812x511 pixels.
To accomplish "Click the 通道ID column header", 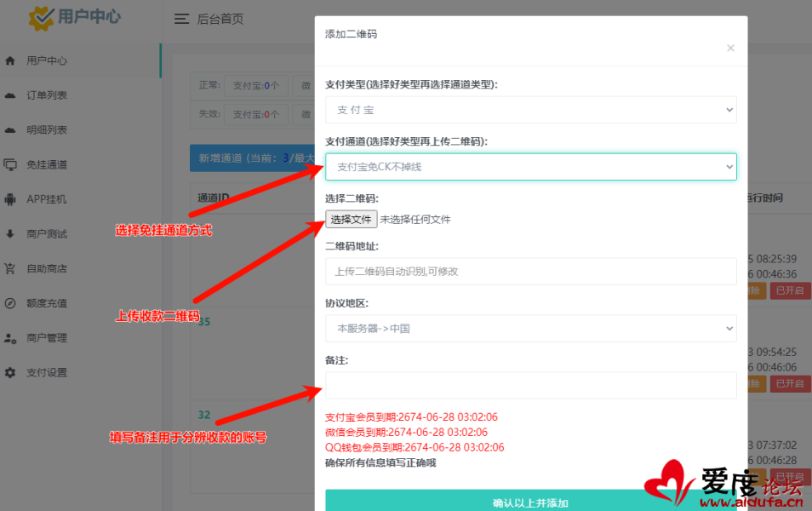I will coord(214,198).
